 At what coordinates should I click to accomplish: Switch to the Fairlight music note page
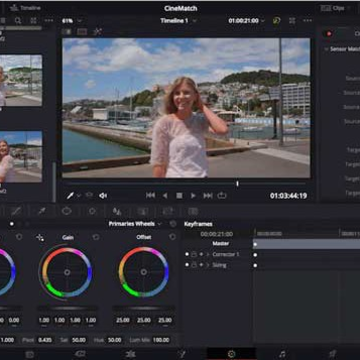(282, 354)
